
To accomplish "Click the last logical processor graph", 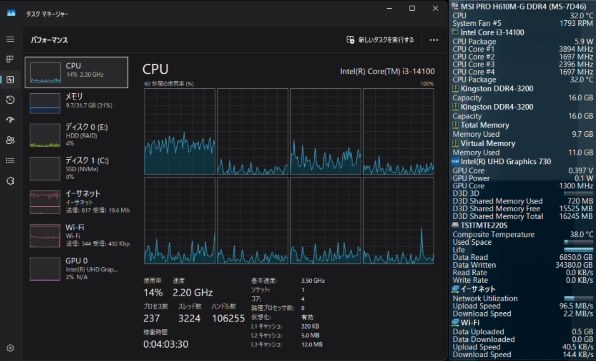I will pyautogui.click(x=398, y=220).
